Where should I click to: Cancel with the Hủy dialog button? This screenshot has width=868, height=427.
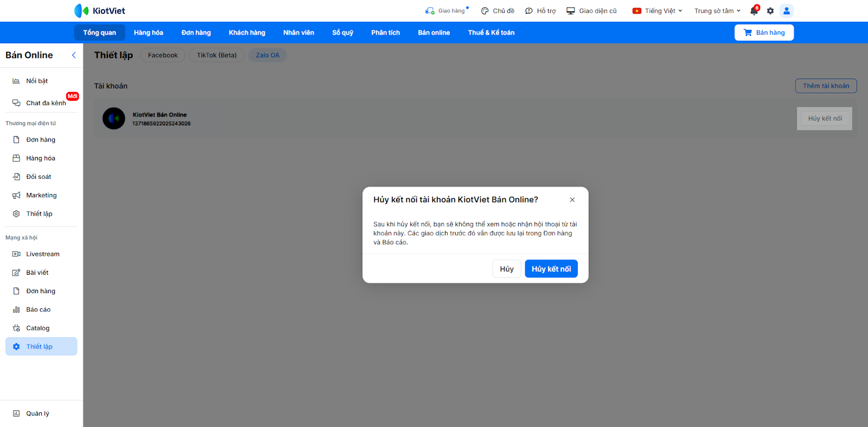507,269
